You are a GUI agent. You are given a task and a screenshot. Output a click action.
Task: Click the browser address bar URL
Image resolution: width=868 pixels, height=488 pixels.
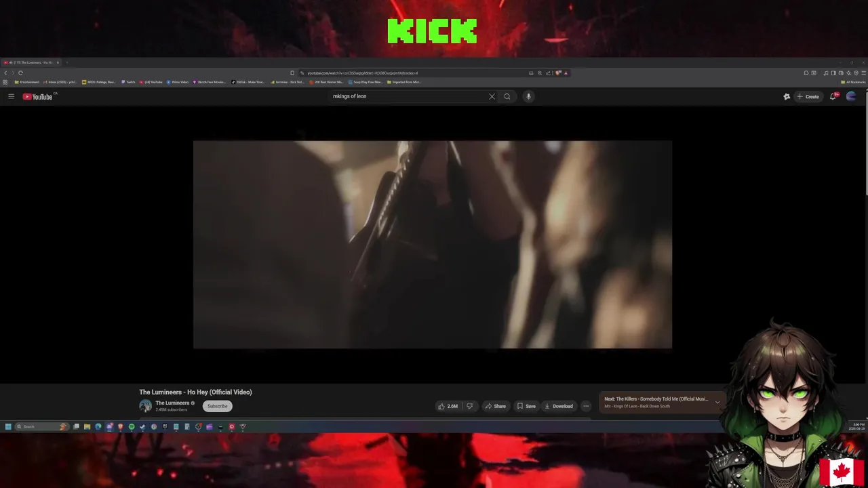tap(363, 73)
